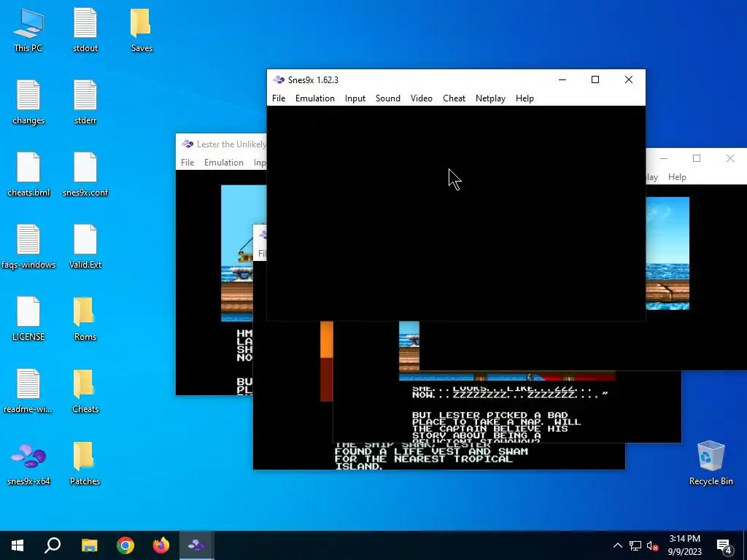Close the Snes9x 1.62.3 window

pos(629,79)
